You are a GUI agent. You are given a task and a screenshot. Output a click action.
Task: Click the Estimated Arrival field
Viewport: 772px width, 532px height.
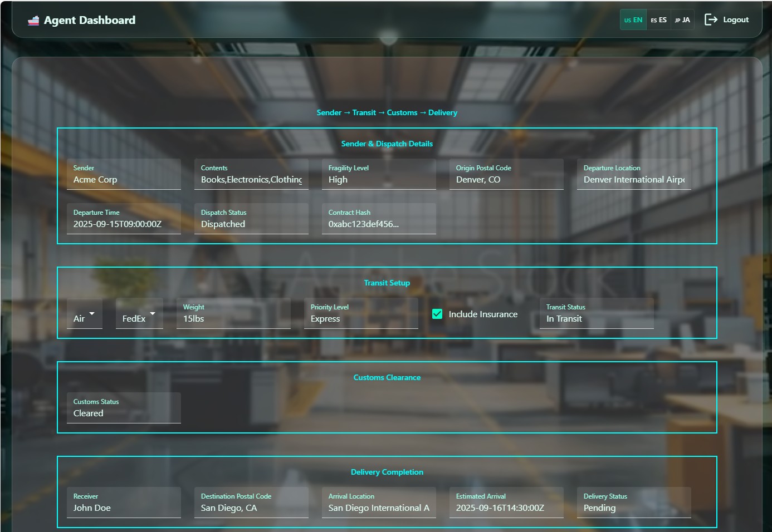[506, 508]
